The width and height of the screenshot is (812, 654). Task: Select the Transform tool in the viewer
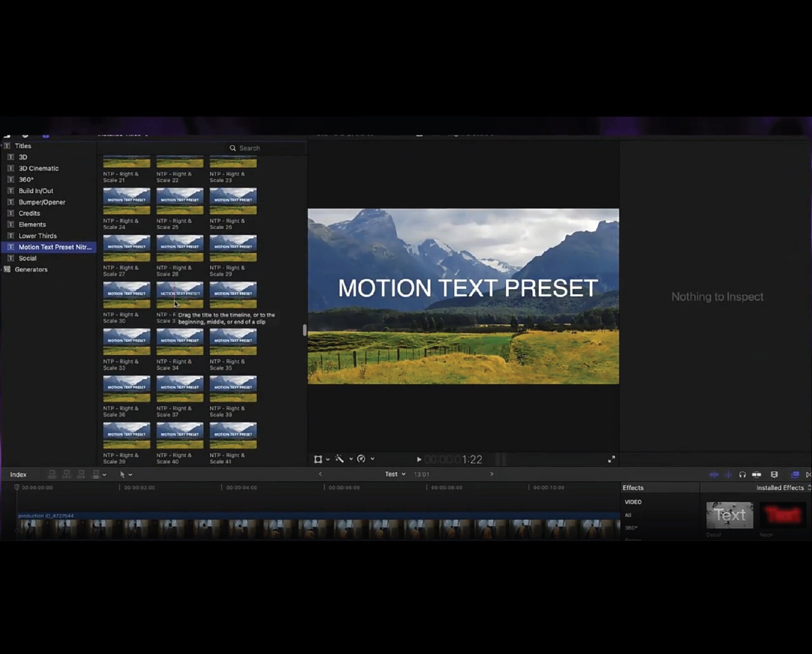318,459
